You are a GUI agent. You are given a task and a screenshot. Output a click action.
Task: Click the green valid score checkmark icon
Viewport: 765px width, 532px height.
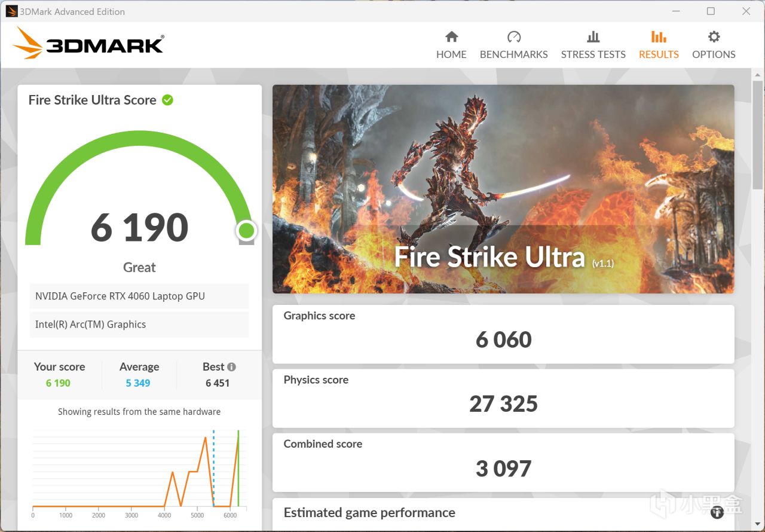167,100
